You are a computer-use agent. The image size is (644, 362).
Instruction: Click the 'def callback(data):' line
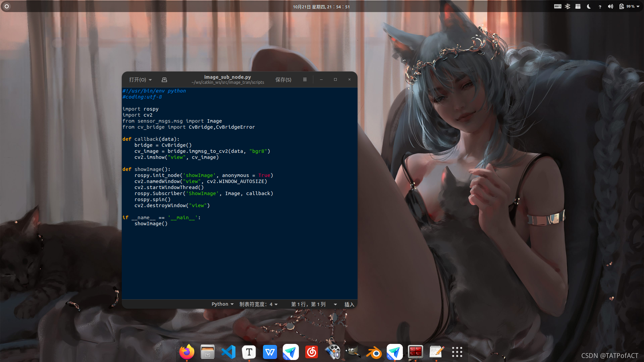tap(151, 139)
